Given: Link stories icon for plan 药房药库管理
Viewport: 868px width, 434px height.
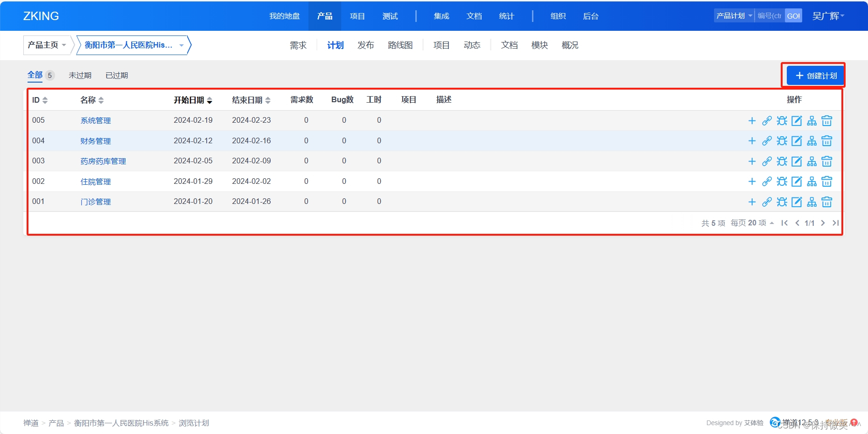Looking at the screenshot, I should point(767,161).
